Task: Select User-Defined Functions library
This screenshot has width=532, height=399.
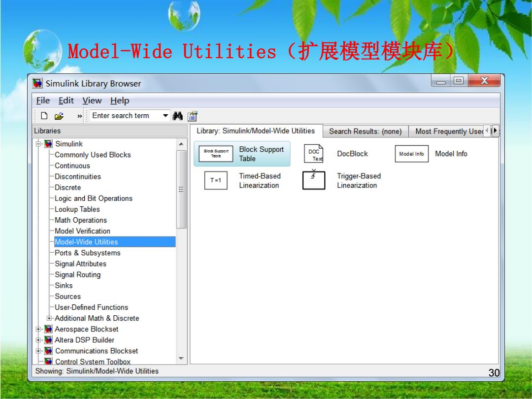Action: (x=91, y=307)
